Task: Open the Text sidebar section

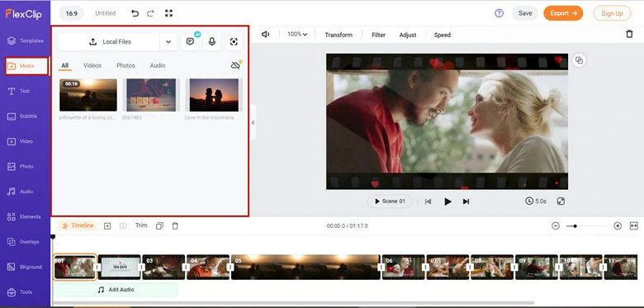Action: pyautogui.click(x=18, y=91)
